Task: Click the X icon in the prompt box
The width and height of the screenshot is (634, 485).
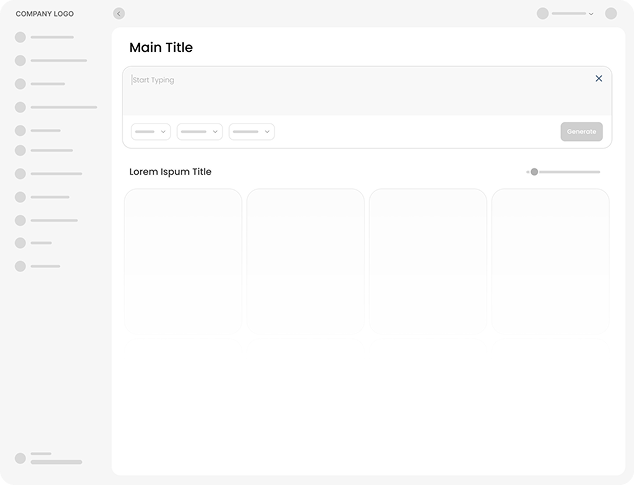Action: click(599, 78)
